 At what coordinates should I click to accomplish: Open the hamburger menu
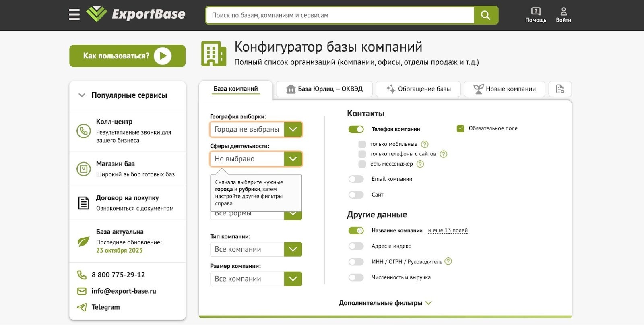74,14
